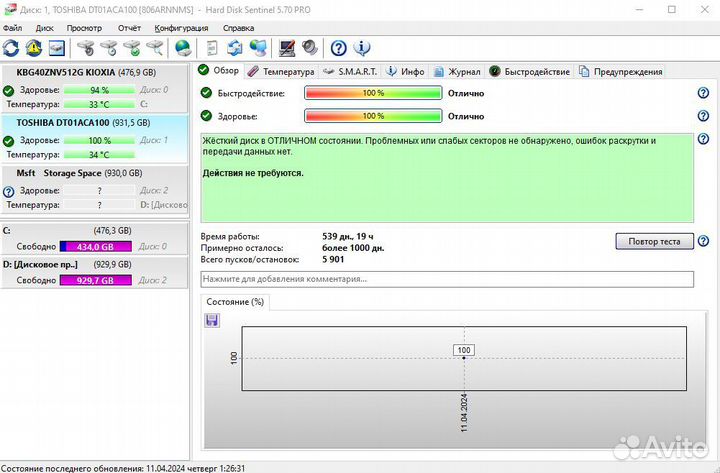Click the speaker icon in the toolbar

pyautogui.click(x=310, y=47)
